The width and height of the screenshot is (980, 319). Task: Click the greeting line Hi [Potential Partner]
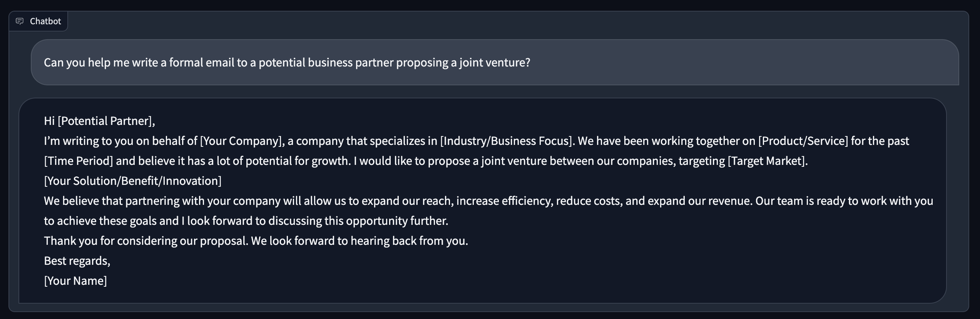[x=99, y=121]
